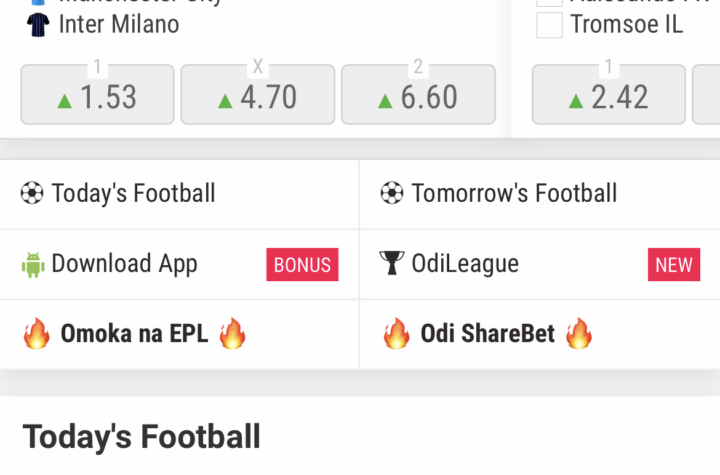This screenshot has width=720, height=475.
Task: Open the Odi ShareBet link
Action: 540,334
